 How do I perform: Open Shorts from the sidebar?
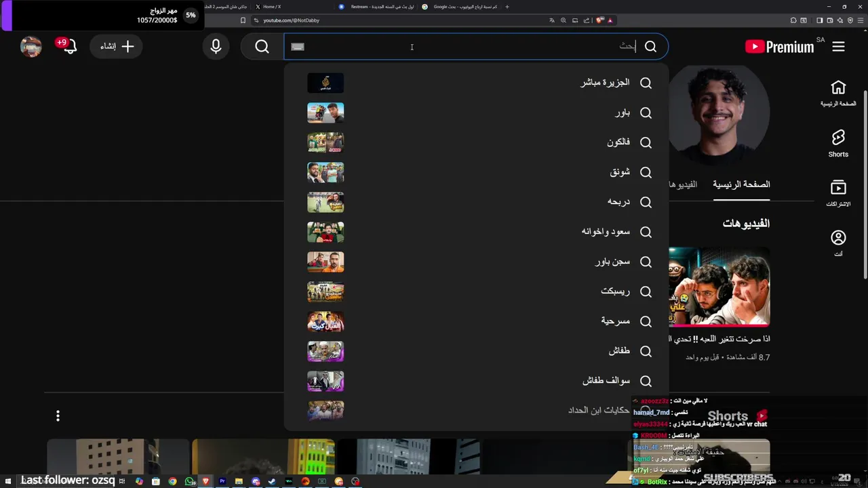coord(838,143)
